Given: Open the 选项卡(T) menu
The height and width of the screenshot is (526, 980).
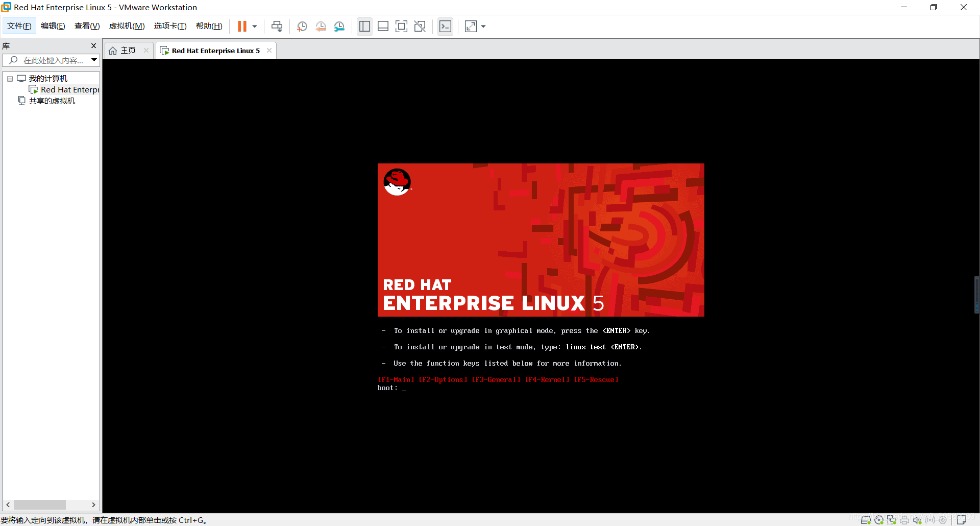Looking at the screenshot, I should click(x=170, y=26).
